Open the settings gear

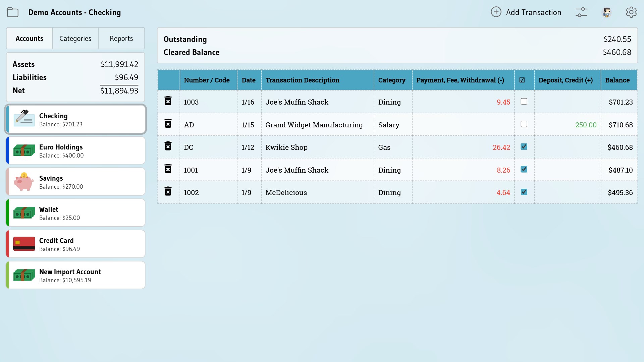coord(631,12)
